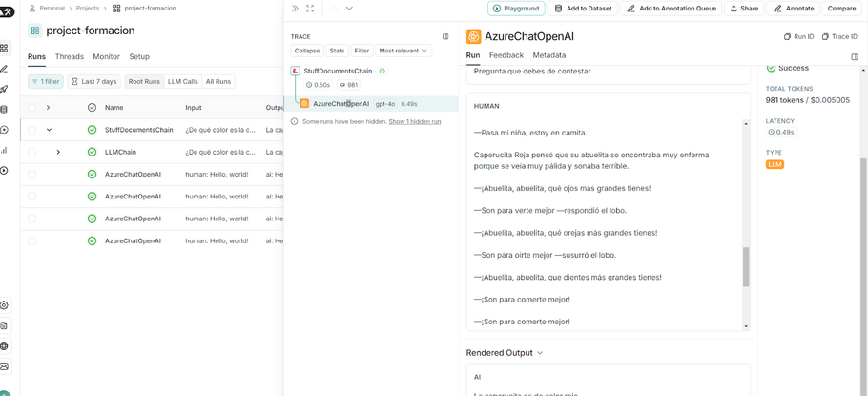The width and height of the screenshot is (868, 396).
Task: Copy the Run ID
Action: click(x=798, y=36)
